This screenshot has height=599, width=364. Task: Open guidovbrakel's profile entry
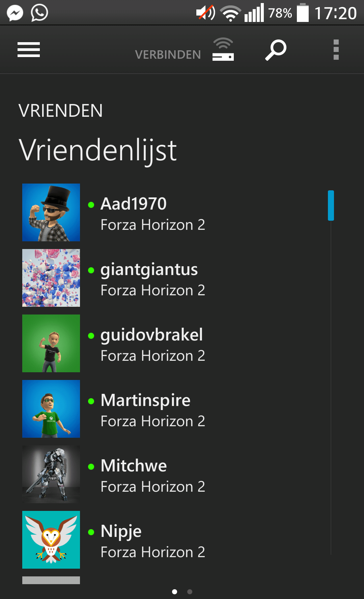pyautogui.click(x=152, y=335)
